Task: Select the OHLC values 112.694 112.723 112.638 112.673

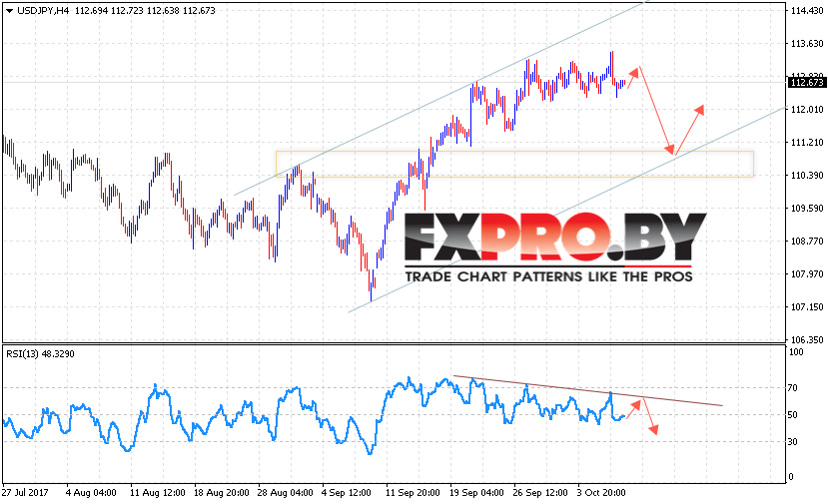Action: 145,11
